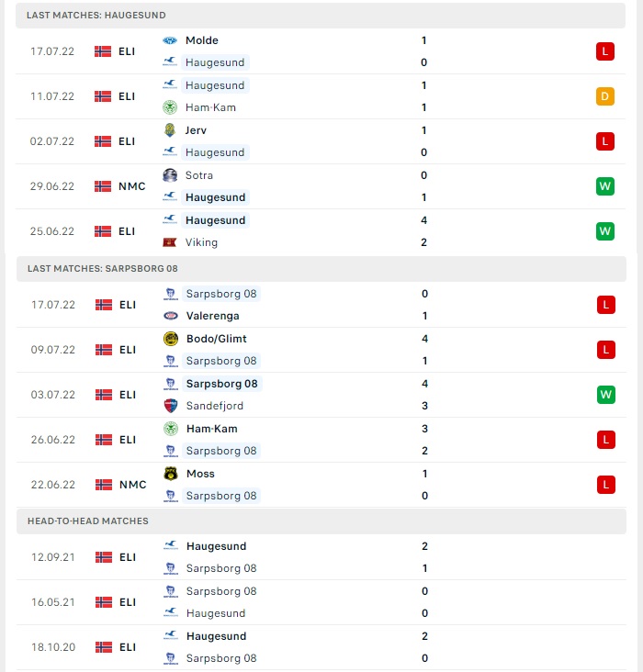
Task: Open the 12.09.21 Haugesund vs Sarpsborg match row
Action: (321, 557)
